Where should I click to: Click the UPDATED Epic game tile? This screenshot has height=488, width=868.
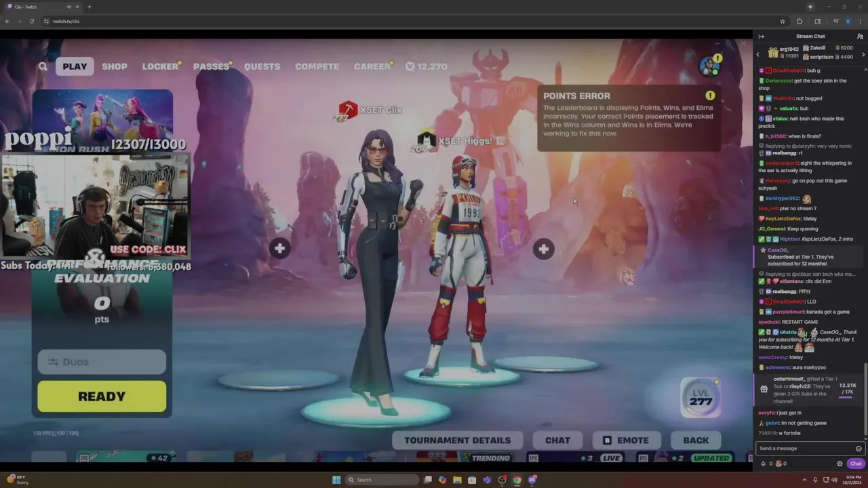pyautogui.click(x=686, y=458)
